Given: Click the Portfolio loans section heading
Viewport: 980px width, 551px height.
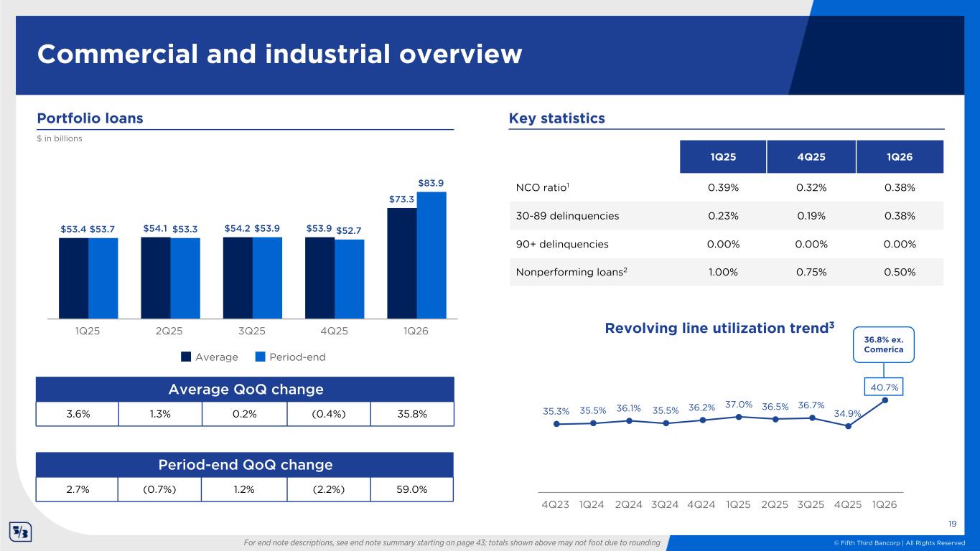Looking at the screenshot, I should click(90, 118).
